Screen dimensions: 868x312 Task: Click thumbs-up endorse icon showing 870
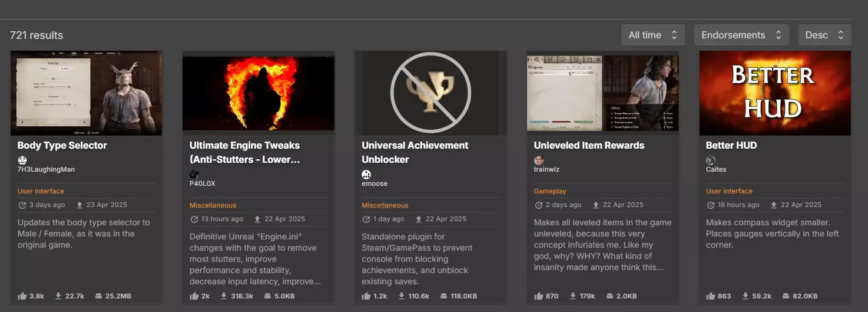coord(539,295)
